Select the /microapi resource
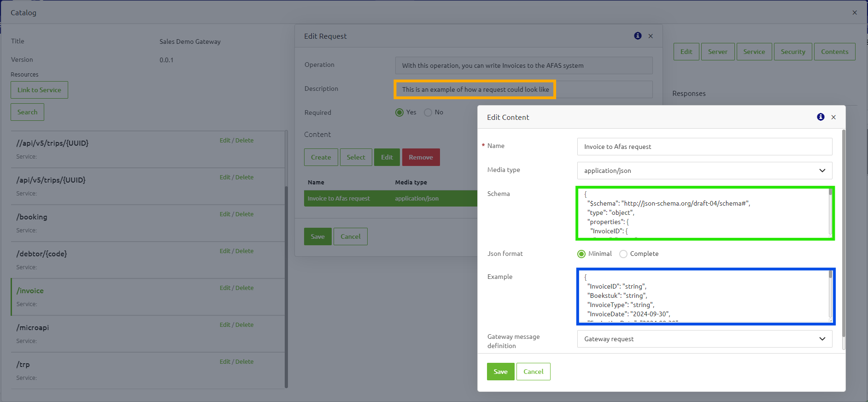The width and height of the screenshot is (868, 402). [147, 334]
